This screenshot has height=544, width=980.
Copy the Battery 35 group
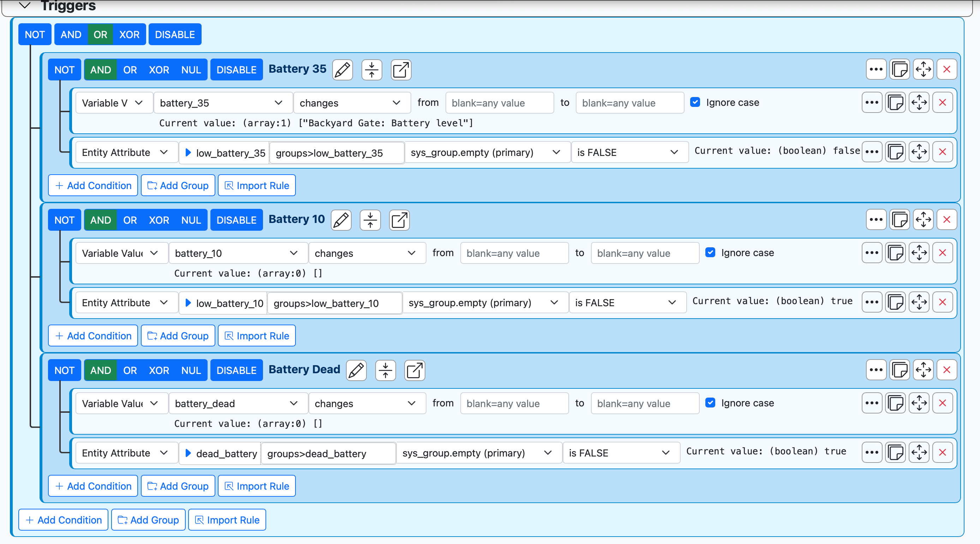(900, 69)
